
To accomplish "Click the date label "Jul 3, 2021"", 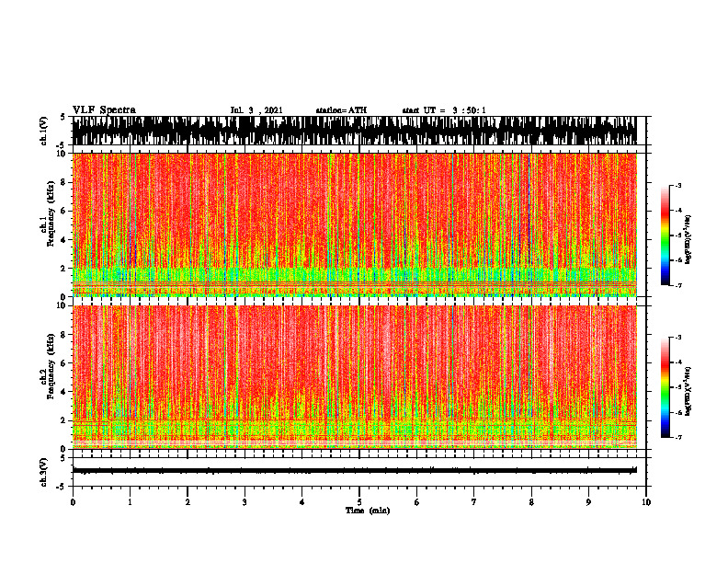I will [256, 110].
